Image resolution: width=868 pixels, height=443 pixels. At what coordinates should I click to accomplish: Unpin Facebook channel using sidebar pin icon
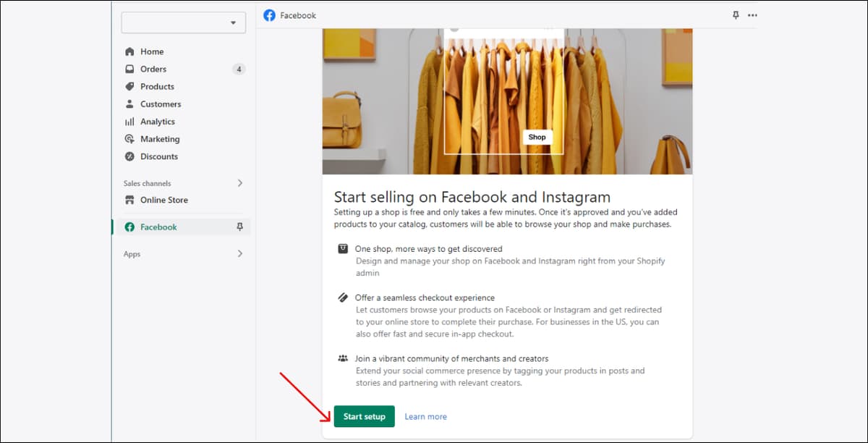coord(240,227)
